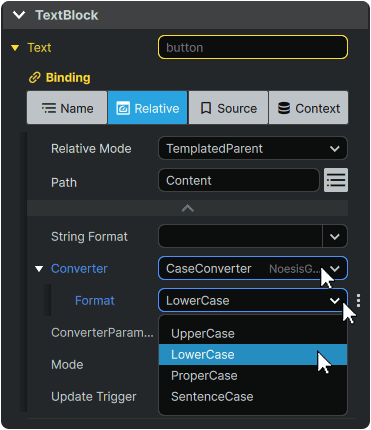This screenshot has width=371, height=430.
Task: Select the Name binding tab
Action: coord(67,108)
